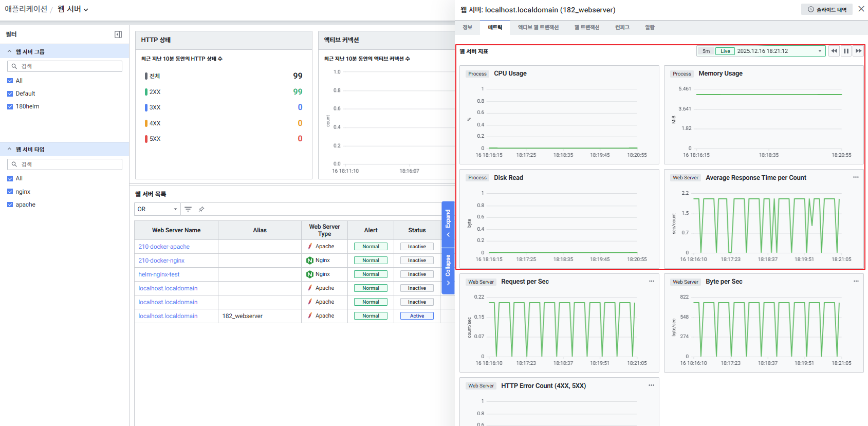Viewport: 868px width, 426px height.
Task: Open the 210-docker-apache server link
Action: [x=164, y=247]
